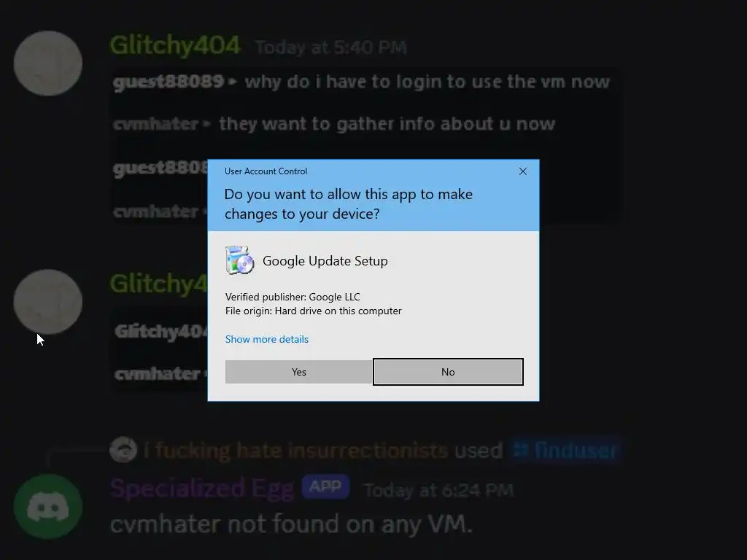
Task: Click the small avatar in the finduser reply line
Action: pyautogui.click(x=123, y=450)
